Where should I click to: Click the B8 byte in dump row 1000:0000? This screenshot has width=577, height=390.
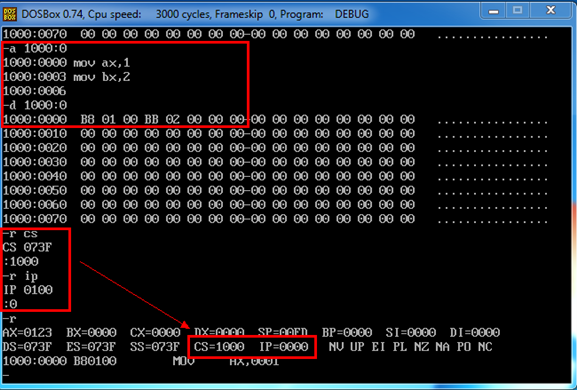[88, 120]
